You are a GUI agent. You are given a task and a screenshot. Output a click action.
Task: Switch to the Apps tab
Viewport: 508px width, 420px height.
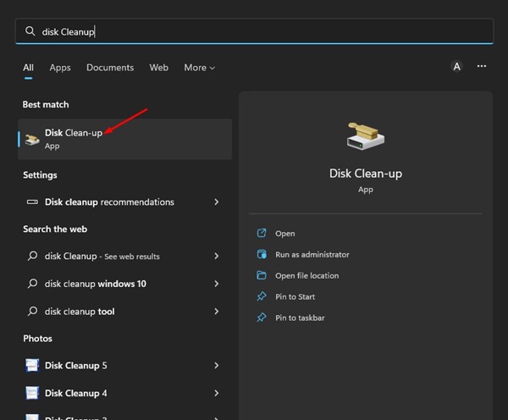coord(60,68)
